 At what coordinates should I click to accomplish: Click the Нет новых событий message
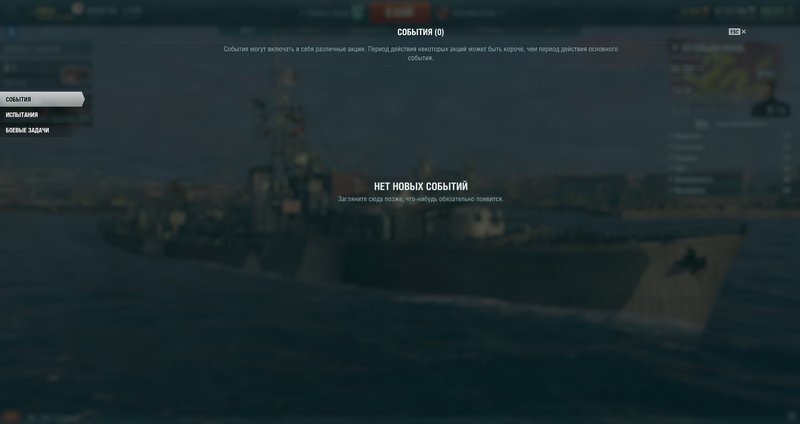tap(420, 186)
